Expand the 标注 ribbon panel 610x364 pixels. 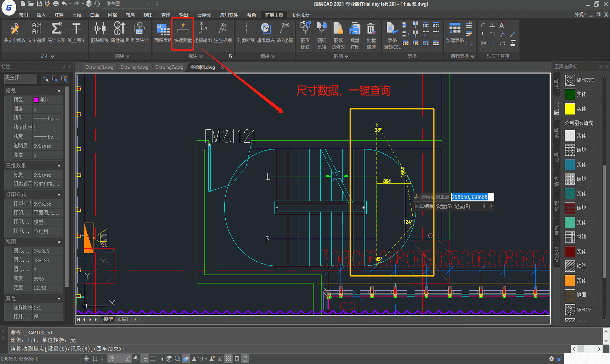196,56
